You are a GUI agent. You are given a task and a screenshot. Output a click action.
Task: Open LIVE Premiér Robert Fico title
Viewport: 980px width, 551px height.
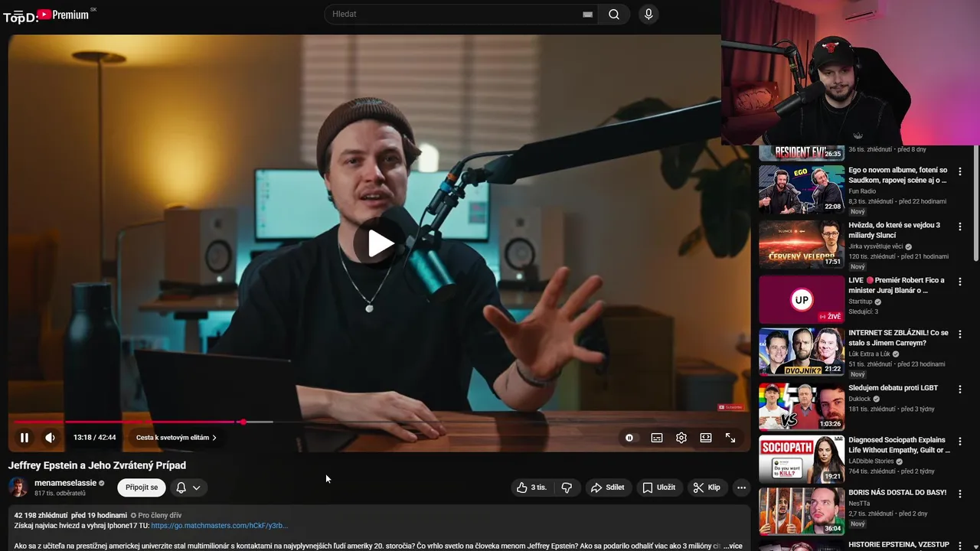click(897, 285)
